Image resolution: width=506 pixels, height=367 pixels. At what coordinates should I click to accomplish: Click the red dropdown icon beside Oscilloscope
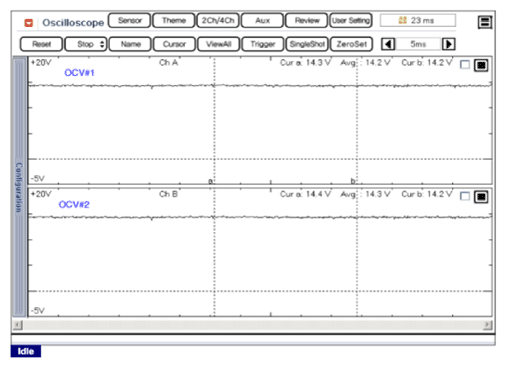(x=29, y=23)
